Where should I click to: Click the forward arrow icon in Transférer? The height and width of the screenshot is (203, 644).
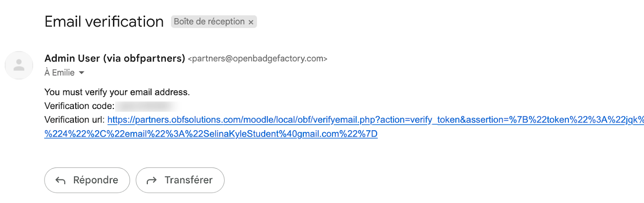[151, 180]
